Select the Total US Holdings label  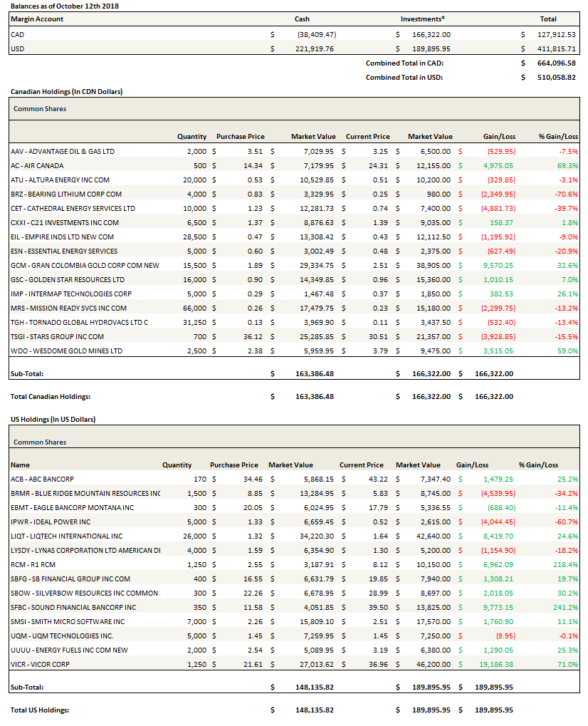(x=40, y=710)
